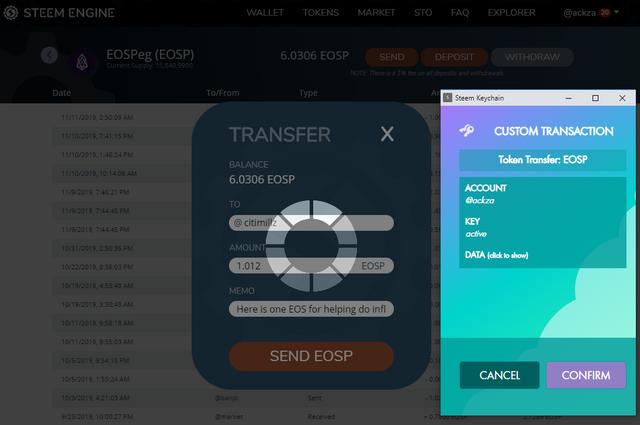Select the 11/9/2019, 7:46:21 PM row
The height and width of the screenshot is (425, 640).
click(95, 192)
